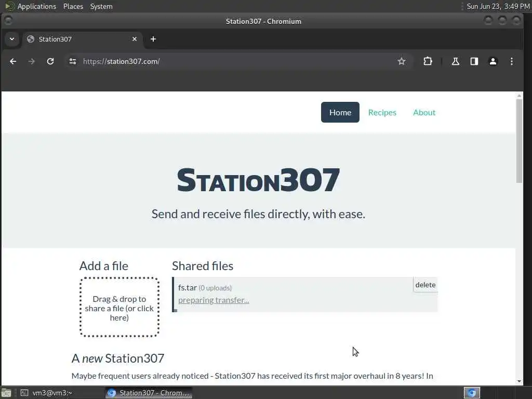Click the drag & drop file upload area

click(119, 307)
